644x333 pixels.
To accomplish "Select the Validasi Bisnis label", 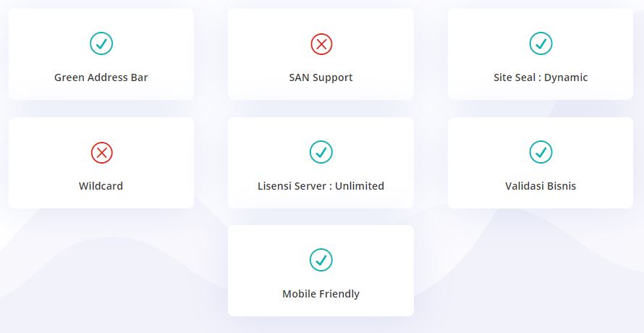I will click(x=541, y=186).
